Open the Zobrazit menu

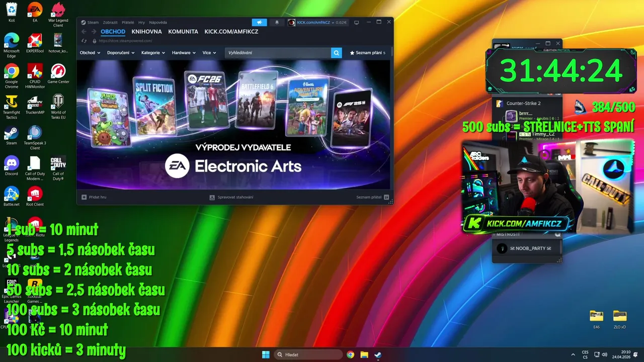(x=110, y=22)
